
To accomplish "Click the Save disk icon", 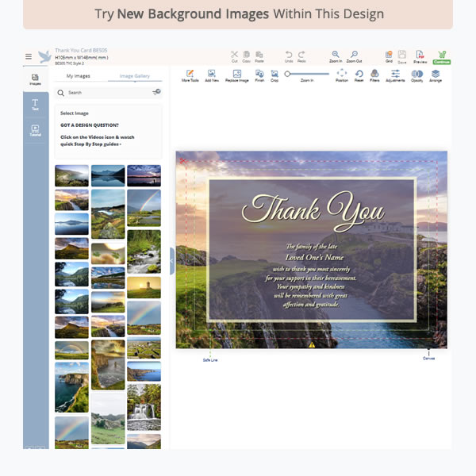I will pyautogui.click(x=402, y=56).
